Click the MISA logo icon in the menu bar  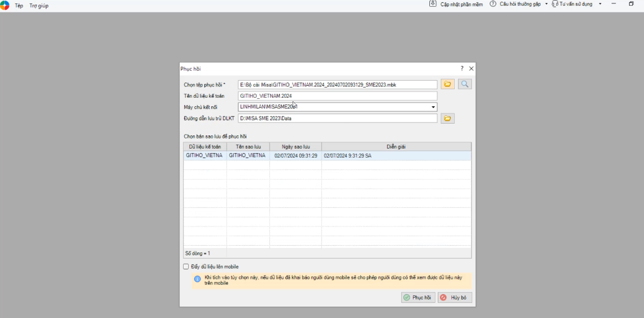pyautogui.click(x=4, y=5)
